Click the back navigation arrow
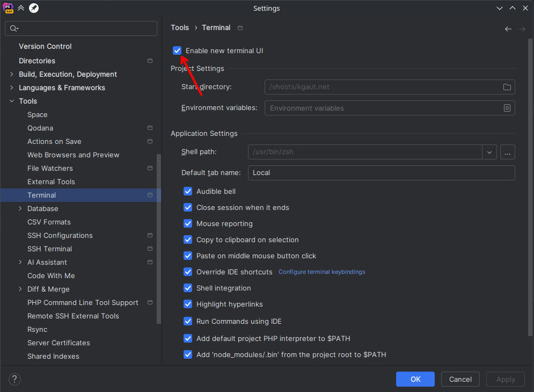534x392 pixels. [x=508, y=29]
